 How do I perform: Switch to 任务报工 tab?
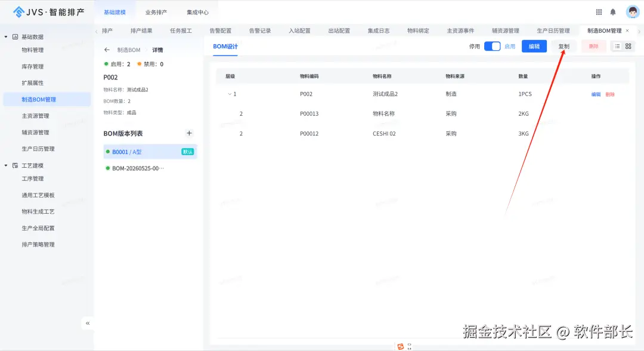click(x=181, y=31)
